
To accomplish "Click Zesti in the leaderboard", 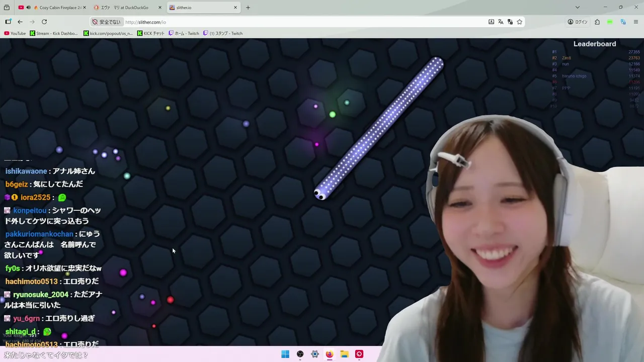I will click(x=567, y=58).
